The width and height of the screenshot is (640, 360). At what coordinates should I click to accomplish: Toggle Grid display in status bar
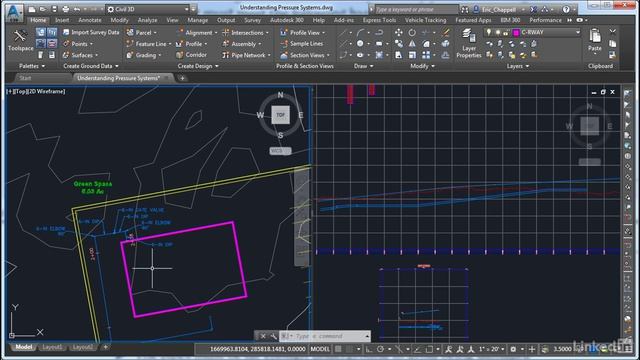(x=338, y=349)
